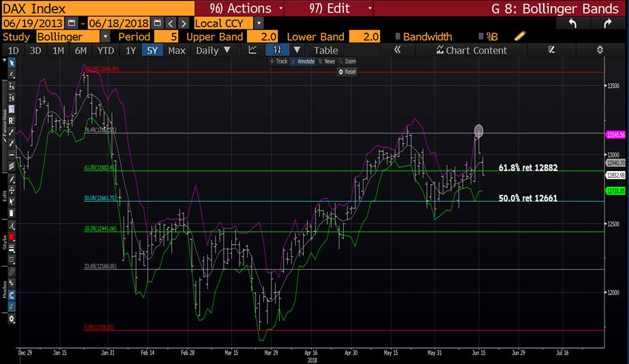Toggle Annotate mode on the chart
Image resolution: width=629 pixels, height=364 pixels.
point(304,61)
